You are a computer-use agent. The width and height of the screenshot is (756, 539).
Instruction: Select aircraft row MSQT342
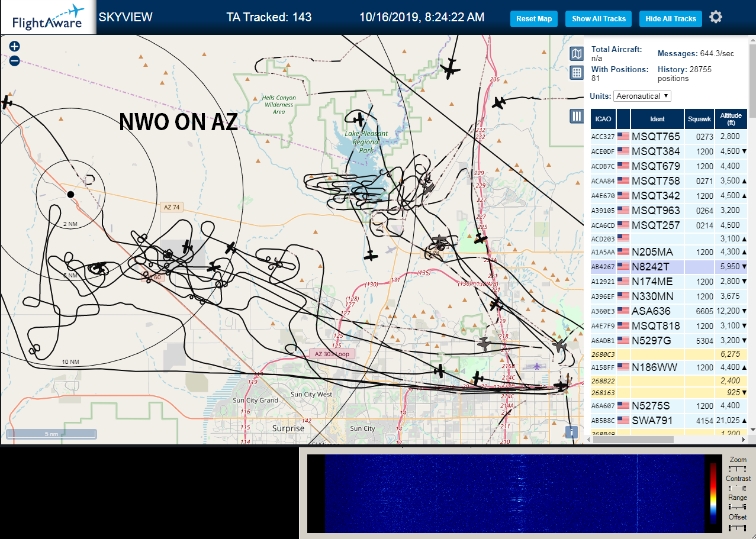(669, 195)
